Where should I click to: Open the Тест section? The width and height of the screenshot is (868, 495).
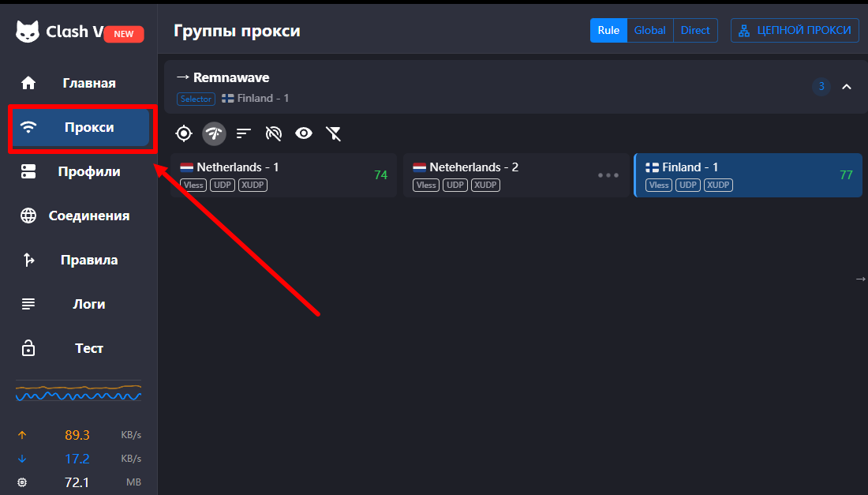pos(80,348)
